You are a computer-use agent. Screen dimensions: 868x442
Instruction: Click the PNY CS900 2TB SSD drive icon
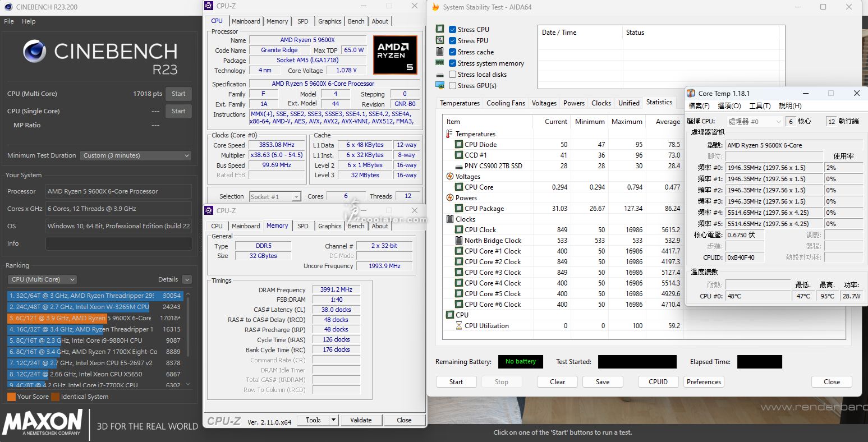[x=459, y=166]
